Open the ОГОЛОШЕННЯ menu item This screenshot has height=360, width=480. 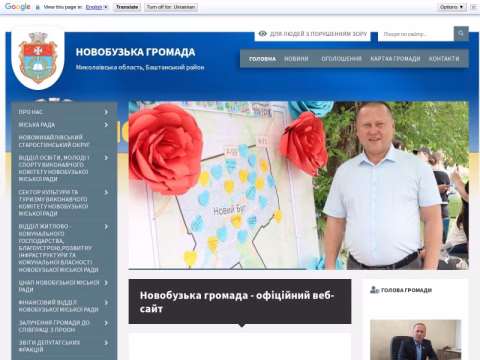[341, 59]
